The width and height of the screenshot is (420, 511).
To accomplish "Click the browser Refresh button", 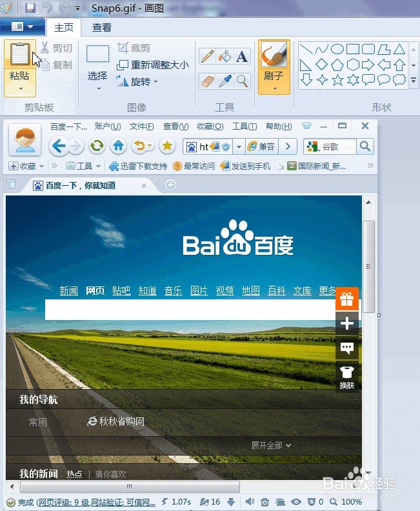I will coord(97,146).
